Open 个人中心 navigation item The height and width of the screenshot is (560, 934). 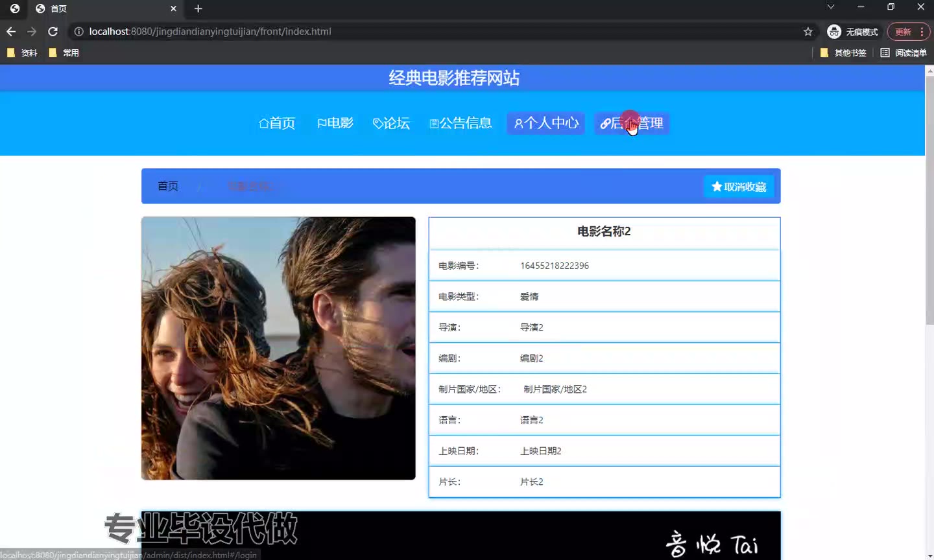pyautogui.click(x=546, y=123)
